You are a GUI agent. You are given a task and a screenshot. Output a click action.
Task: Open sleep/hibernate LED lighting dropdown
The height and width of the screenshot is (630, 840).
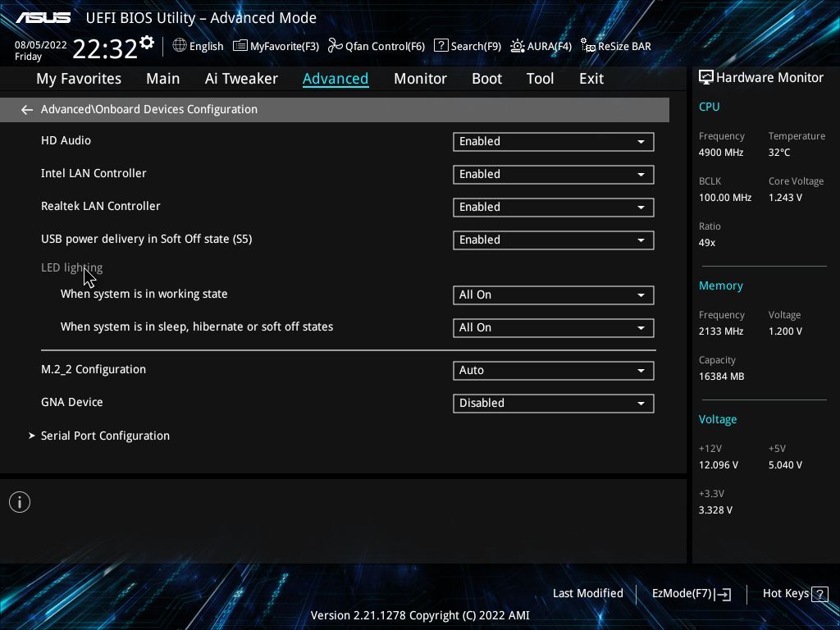(x=554, y=328)
